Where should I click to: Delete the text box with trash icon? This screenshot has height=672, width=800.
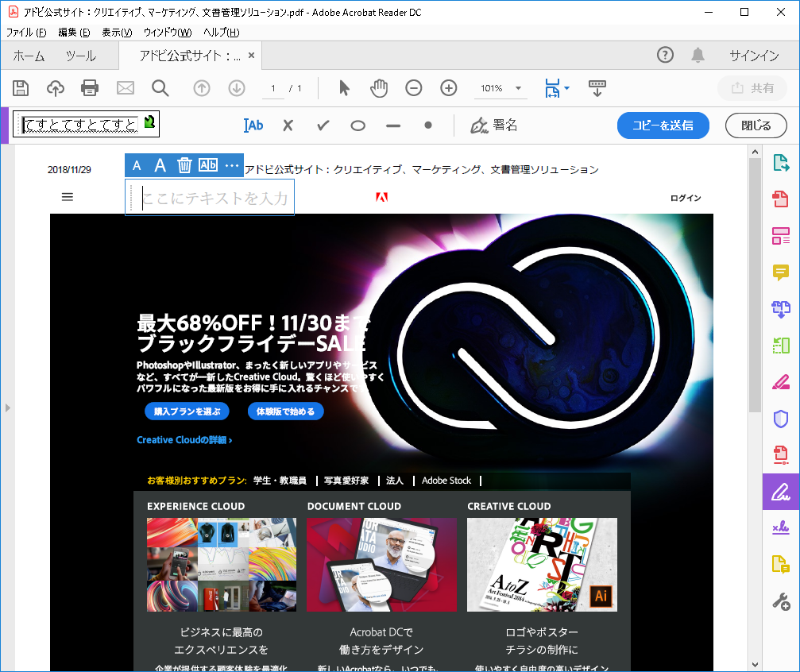coord(184,165)
